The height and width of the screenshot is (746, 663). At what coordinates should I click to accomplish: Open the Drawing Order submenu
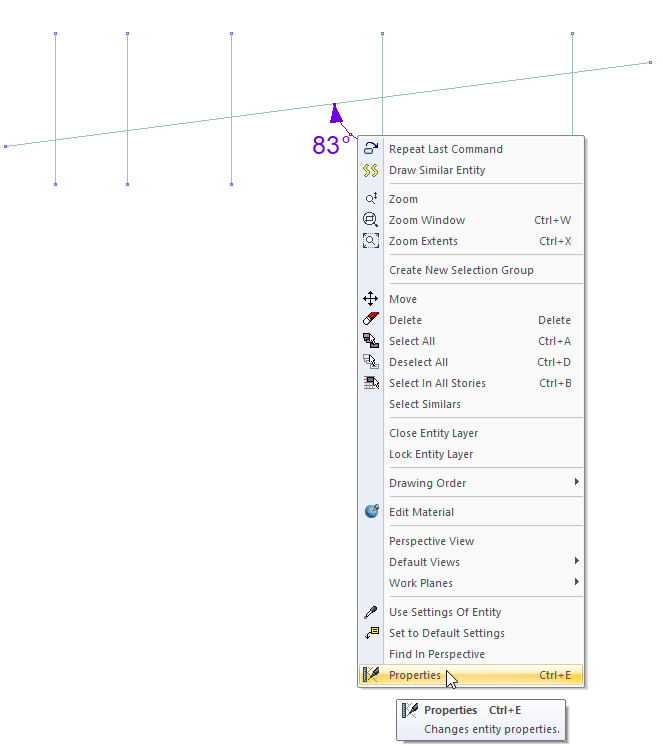pos(471,483)
